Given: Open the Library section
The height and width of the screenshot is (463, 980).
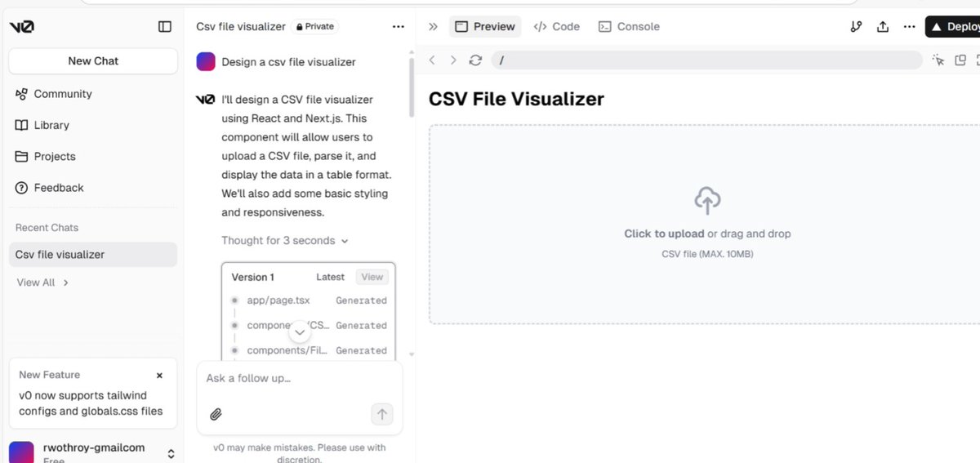Looking at the screenshot, I should point(42,125).
